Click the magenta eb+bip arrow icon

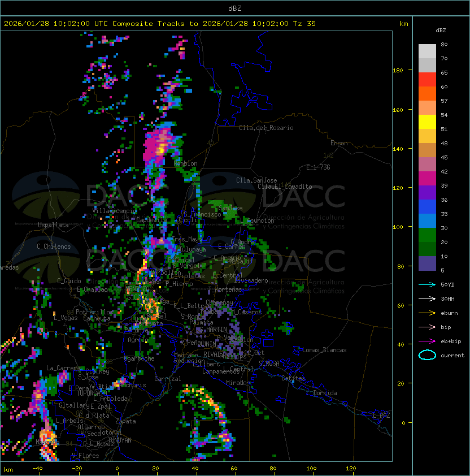coord(427,341)
